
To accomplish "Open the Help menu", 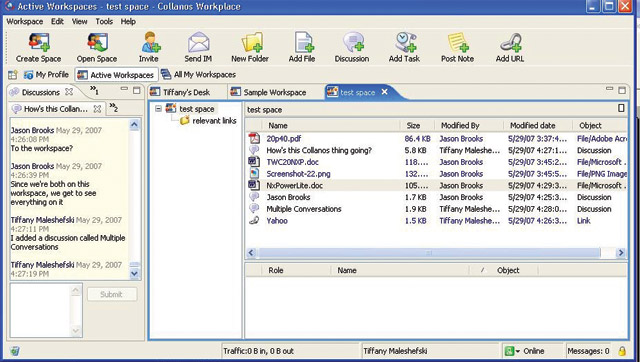I will 128,22.
